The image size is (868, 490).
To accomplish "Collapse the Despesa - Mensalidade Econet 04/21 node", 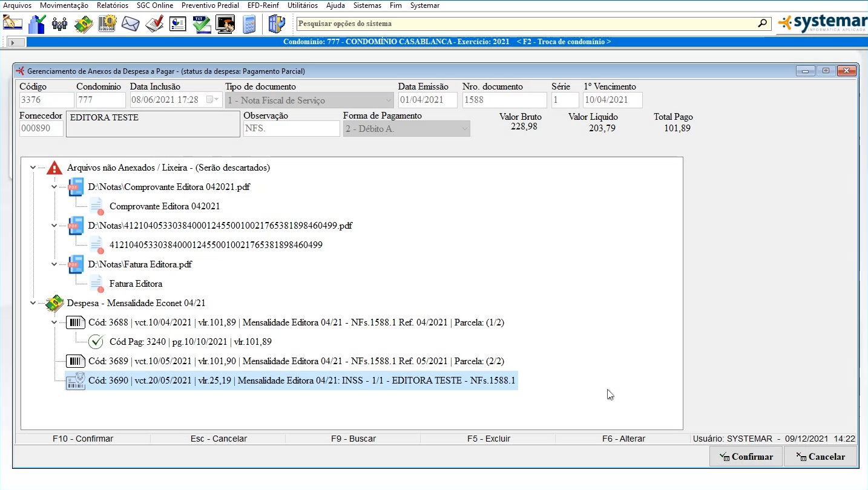I will (x=33, y=303).
